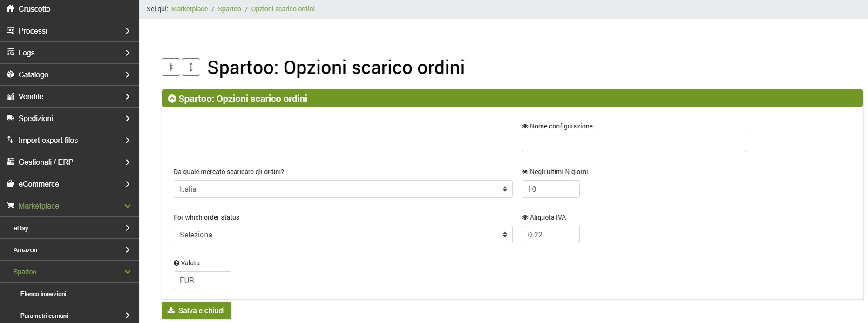Open the Catalogo menu item
This screenshot has height=323, width=868.
click(69, 74)
